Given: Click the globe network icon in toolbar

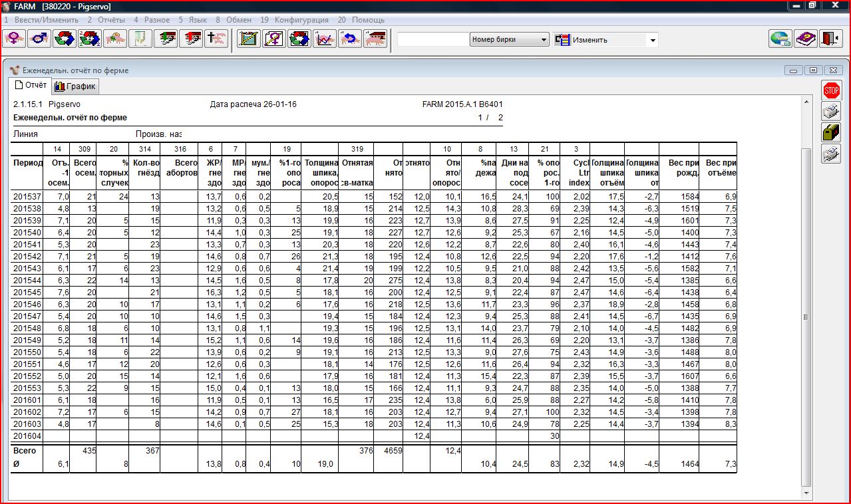Looking at the screenshot, I should click(780, 39).
